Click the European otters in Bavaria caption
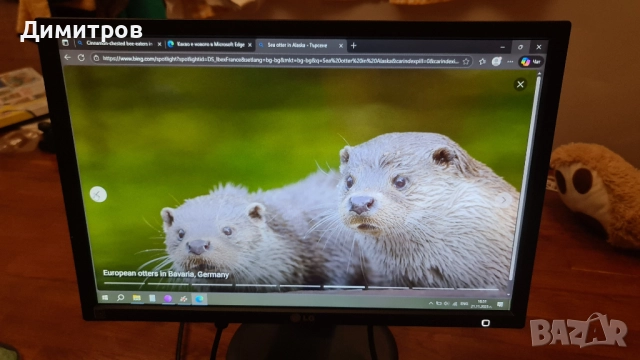Screen dimensions: 640x360 coord(166,274)
